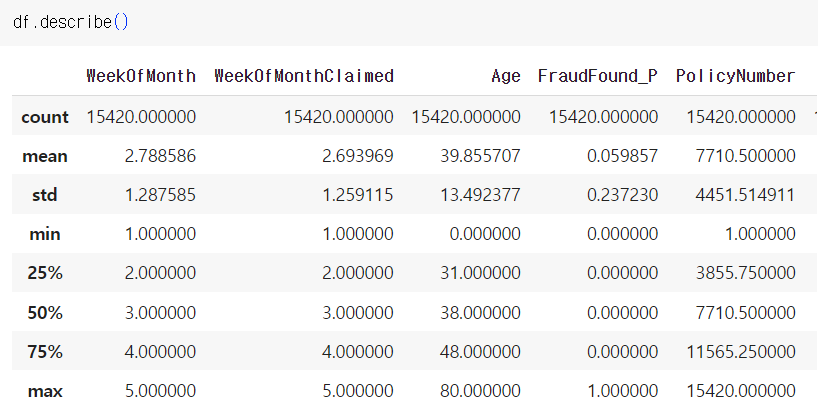Click Age min value 0.000000
821x412 pixels.
pos(485,234)
